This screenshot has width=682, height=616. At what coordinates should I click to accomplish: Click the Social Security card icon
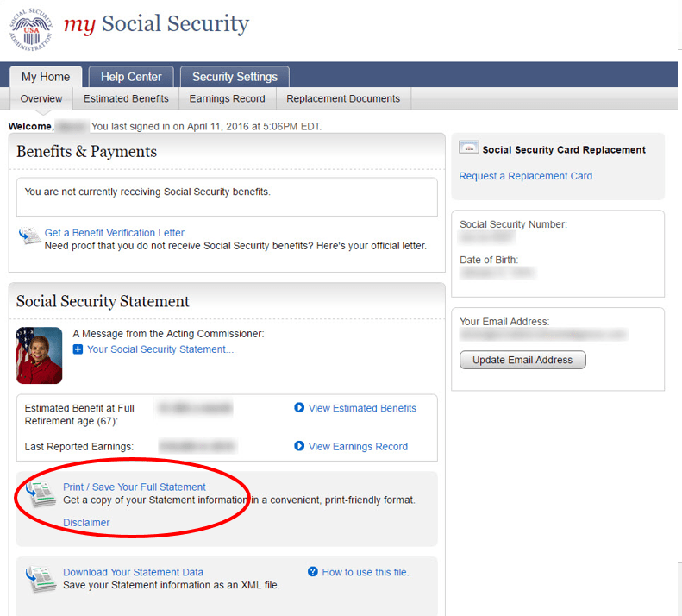pos(469,148)
